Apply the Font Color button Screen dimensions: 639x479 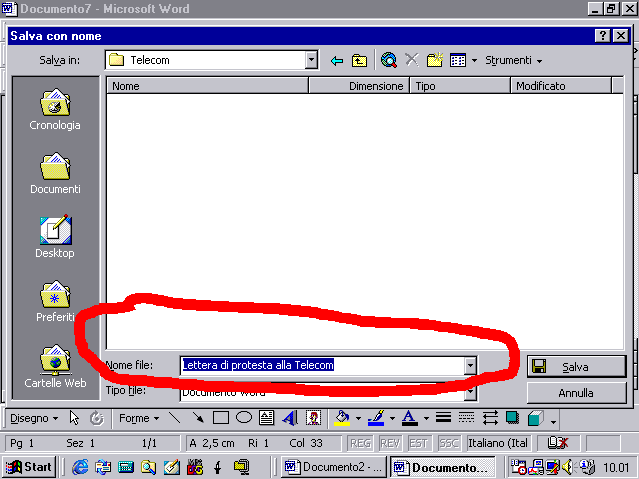point(410,418)
